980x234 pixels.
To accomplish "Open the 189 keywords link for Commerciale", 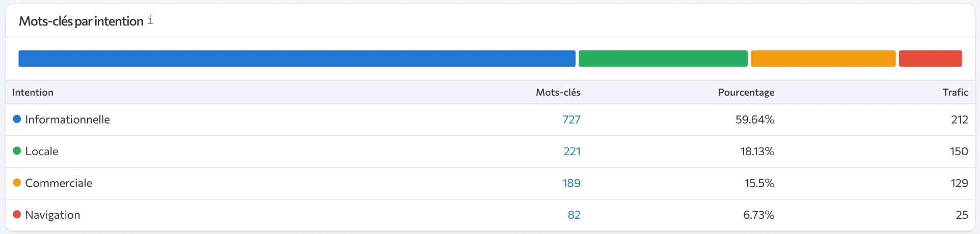I will pos(571,183).
